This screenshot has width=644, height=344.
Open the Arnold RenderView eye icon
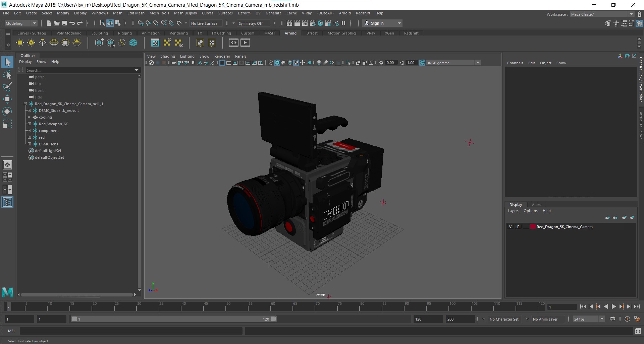234,43
